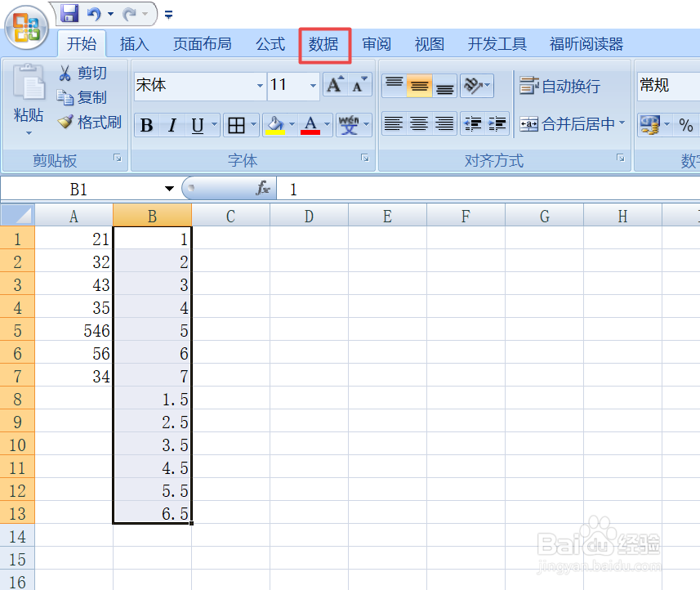This screenshot has width=700, height=590.
Task: Expand the fill color dropdown arrow
Action: pos(292,124)
